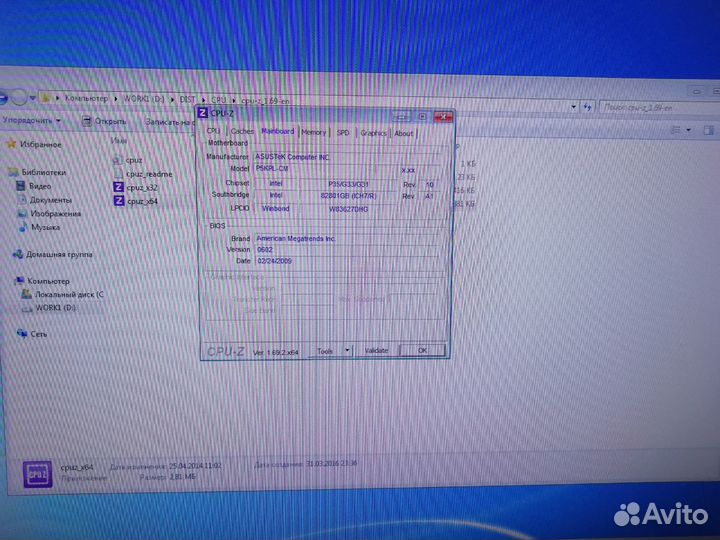This screenshot has height=540, width=720.
Task: Open Избранное in Explorer sidebar
Action: (x=40, y=145)
